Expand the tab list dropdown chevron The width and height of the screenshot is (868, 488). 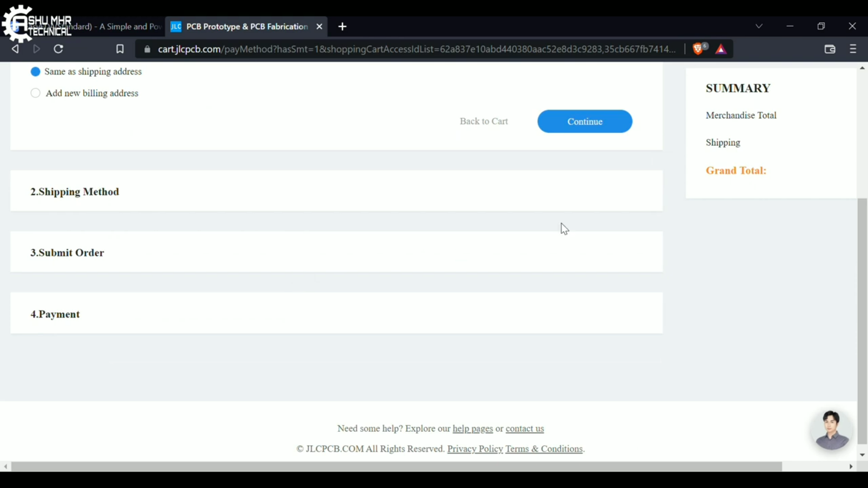click(x=759, y=27)
